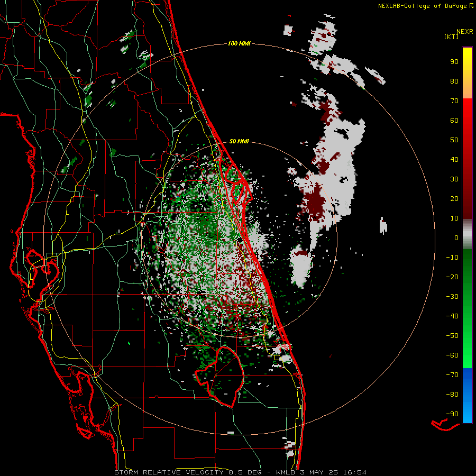This screenshot has width=476, height=476.
Task: Click the -50 value on color scale
Action: (x=452, y=336)
